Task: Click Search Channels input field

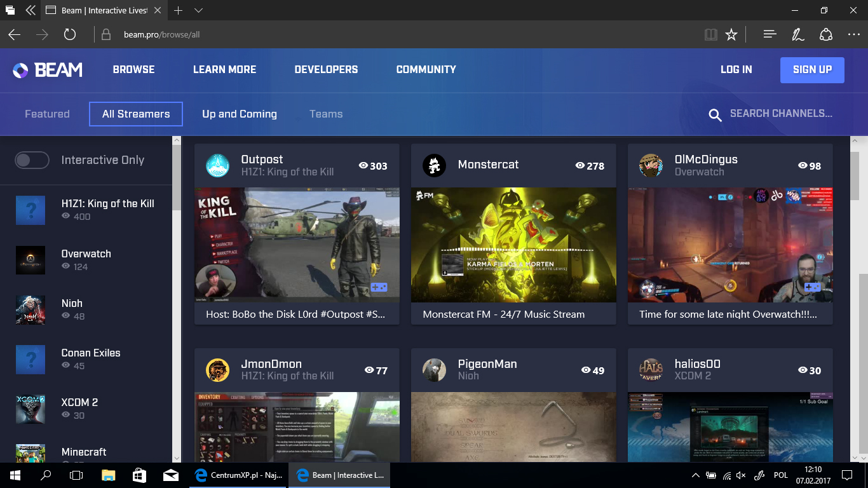Action: coord(781,114)
